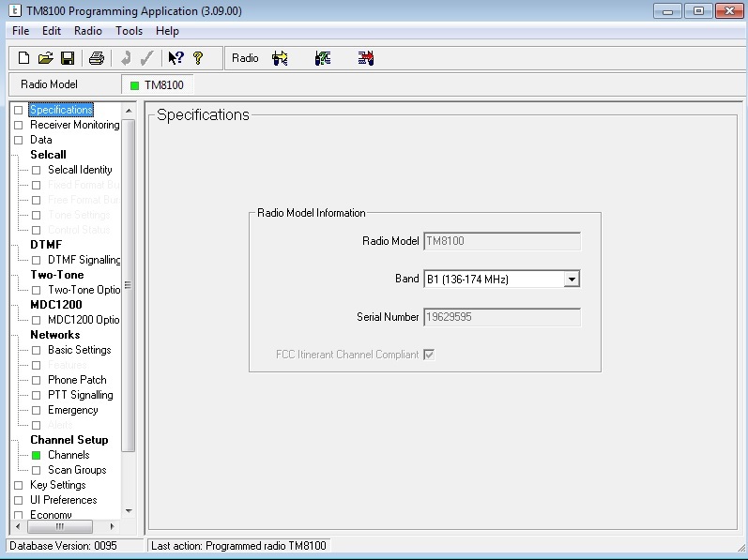
Task: Open the Radio menu in the menu bar
Action: (88, 31)
